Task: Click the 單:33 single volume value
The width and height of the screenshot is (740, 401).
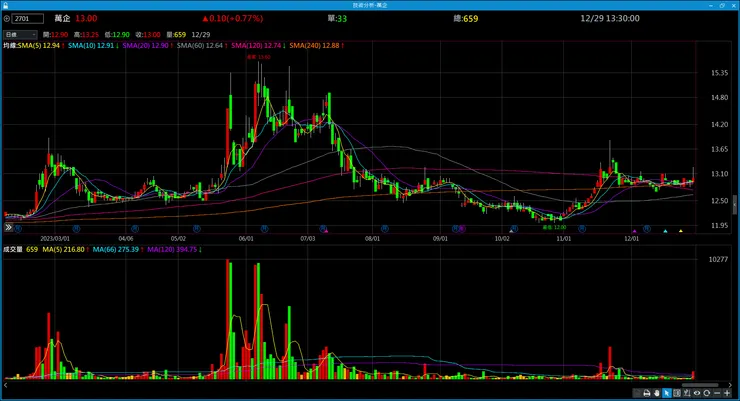Action: coord(337,18)
